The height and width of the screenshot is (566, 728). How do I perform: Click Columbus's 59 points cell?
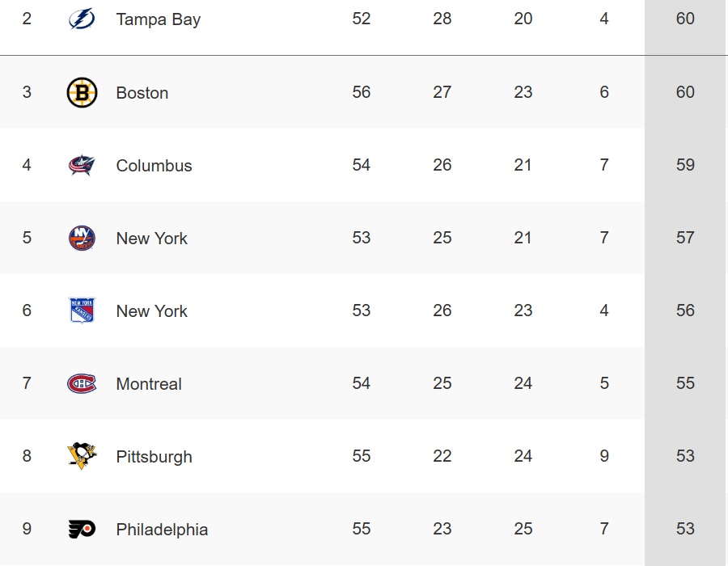coord(685,165)
